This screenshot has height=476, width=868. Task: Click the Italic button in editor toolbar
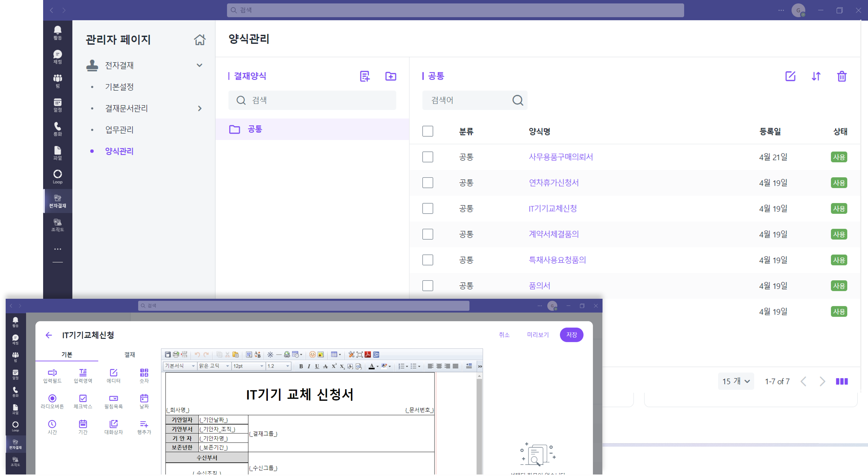pyautogui.click(x=309, y=366)
